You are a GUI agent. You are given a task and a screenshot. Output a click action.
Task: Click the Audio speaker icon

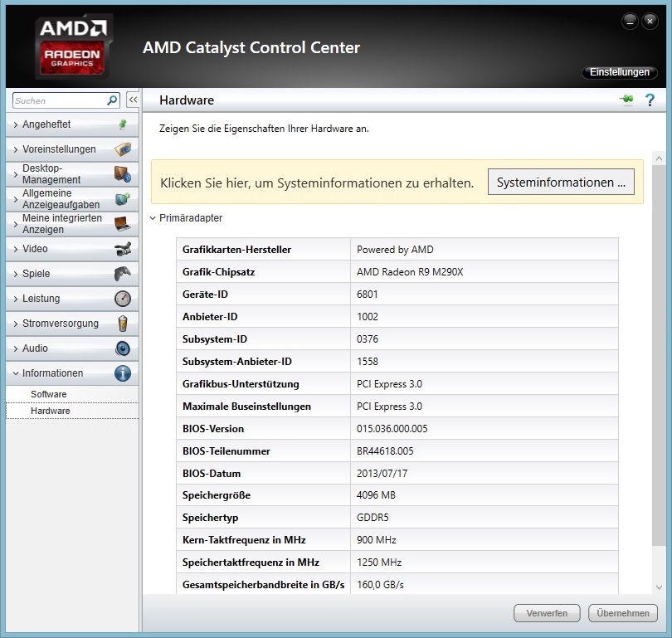(123, 348)
